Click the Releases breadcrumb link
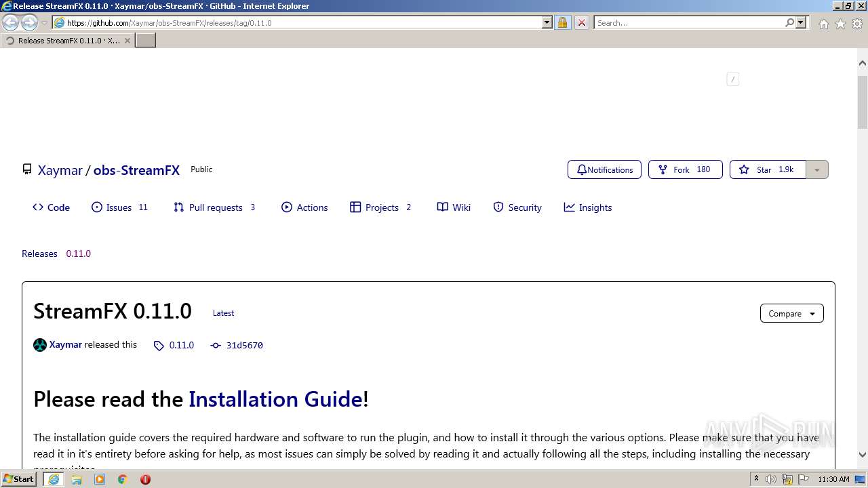This screenshot has width=868, height=488. click(x=39, y=253)
